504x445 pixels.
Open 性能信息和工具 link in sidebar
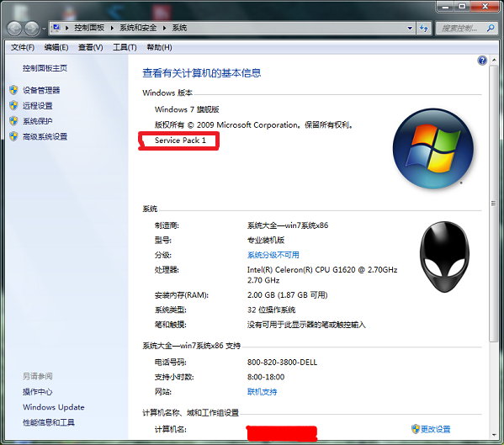pyautogui.click(x=49, y=422)
